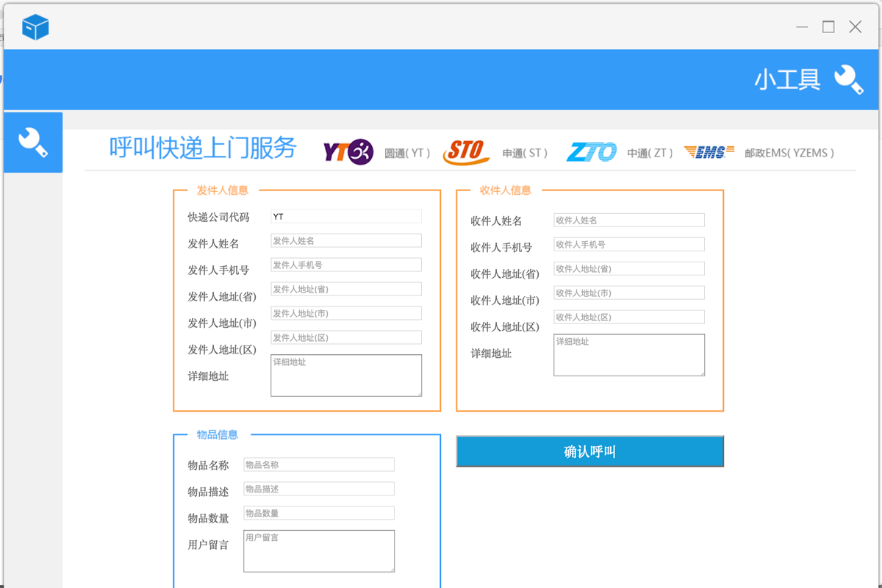This screenshot has height=588, width=882.
Task: Click the STO 申通 courier logo
Action: pos(466,152)
